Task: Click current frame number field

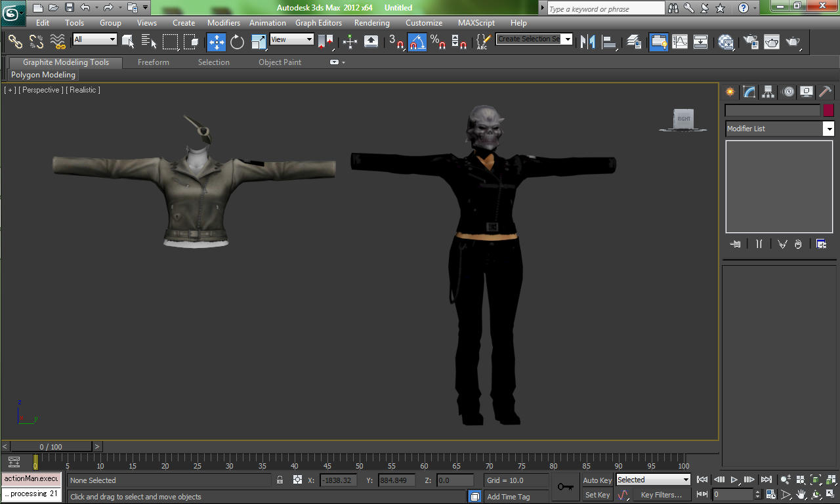Action: coord(734,494)
